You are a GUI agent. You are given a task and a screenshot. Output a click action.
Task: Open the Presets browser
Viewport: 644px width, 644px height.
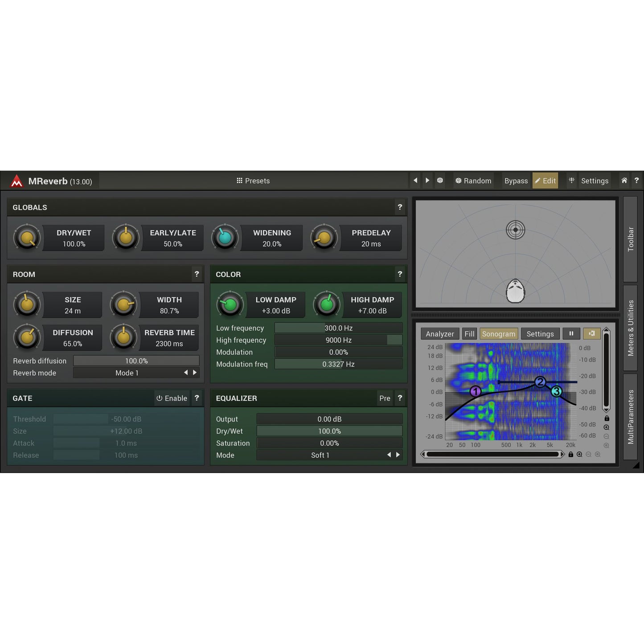pyautogui.click(x=253, y=180)
